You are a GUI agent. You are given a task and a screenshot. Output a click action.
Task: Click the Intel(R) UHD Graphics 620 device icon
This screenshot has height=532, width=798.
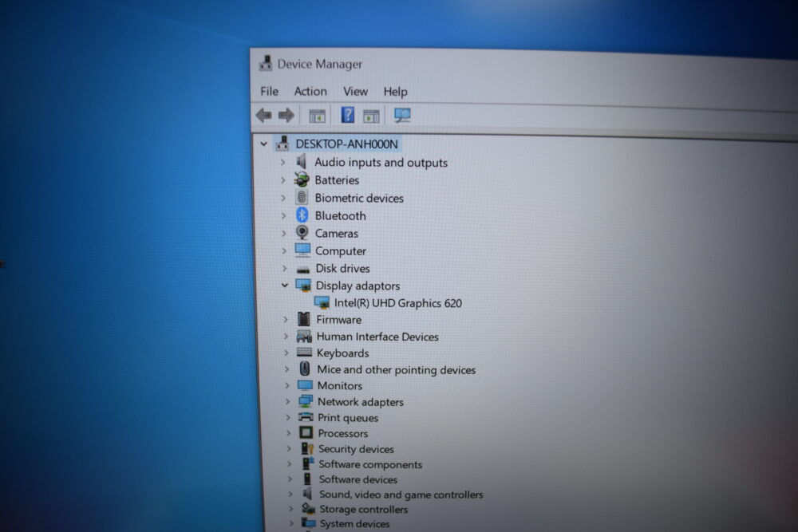point(322,302)
